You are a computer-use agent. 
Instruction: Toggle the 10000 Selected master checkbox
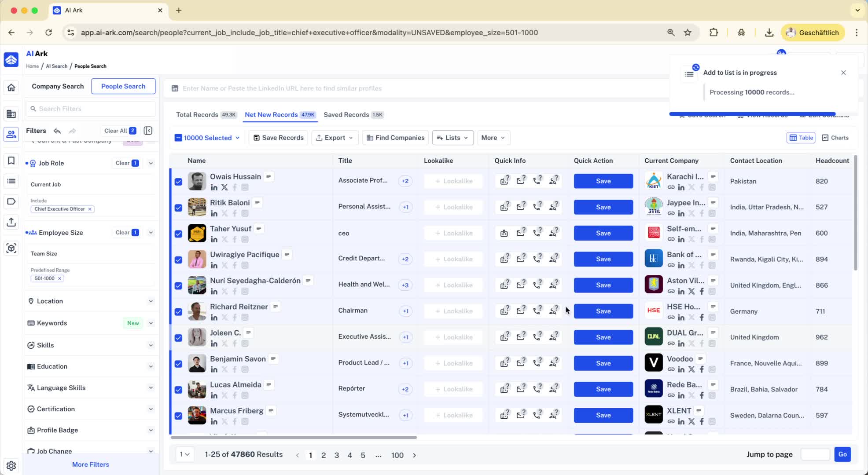click(178, 138)
